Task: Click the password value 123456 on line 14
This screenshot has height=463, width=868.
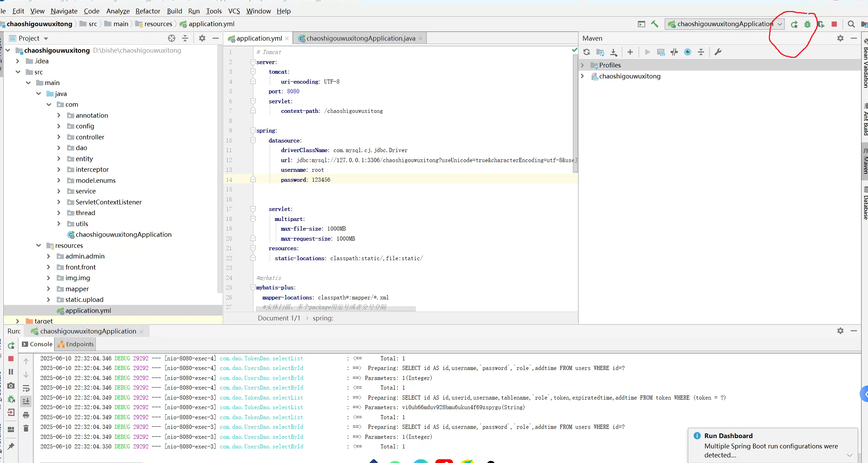Action: pyautogui.click(x=321, y=180)
